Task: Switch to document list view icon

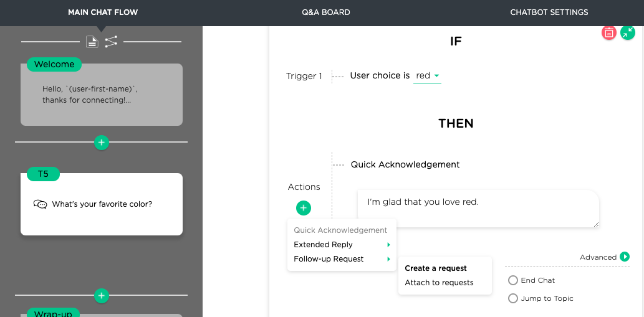Action: pos(92,42)
